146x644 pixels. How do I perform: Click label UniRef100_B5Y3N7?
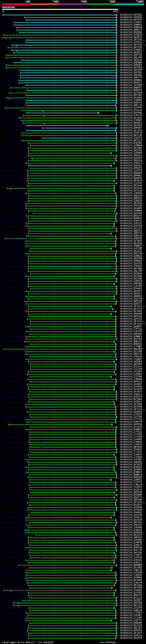(x=131, y=95)
